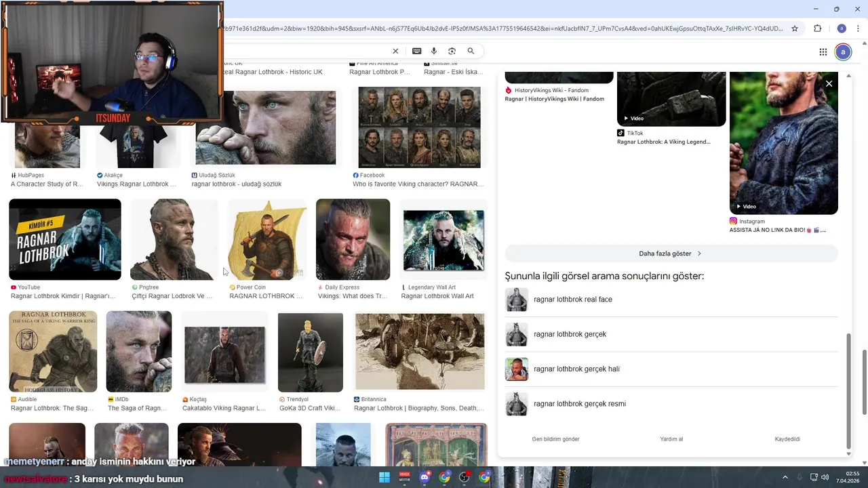Open Voicemeeter from the taskbar
The image size is (868, 488).
click(405, 477)
